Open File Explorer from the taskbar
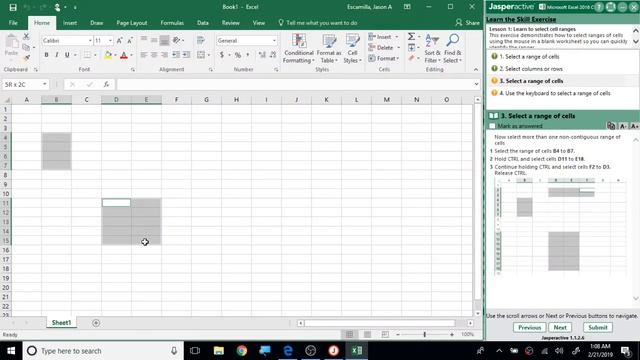This screenshot has width=640, height=360. [219, 351]
